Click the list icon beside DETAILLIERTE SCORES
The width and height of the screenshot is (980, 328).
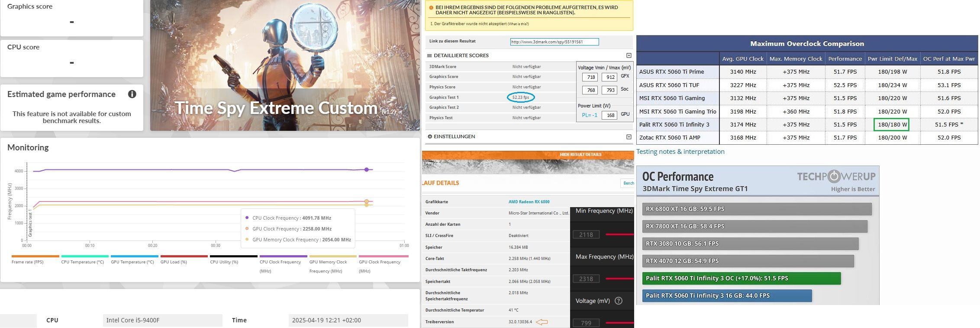pos(429,55)
